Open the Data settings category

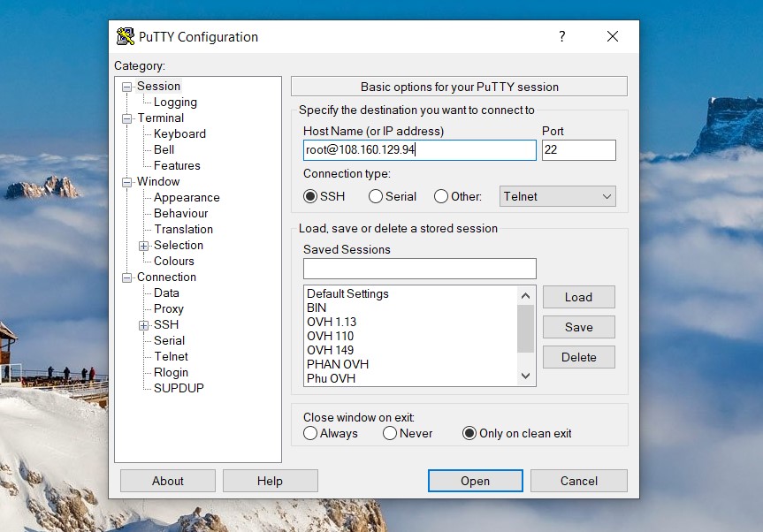coord(166,293)
